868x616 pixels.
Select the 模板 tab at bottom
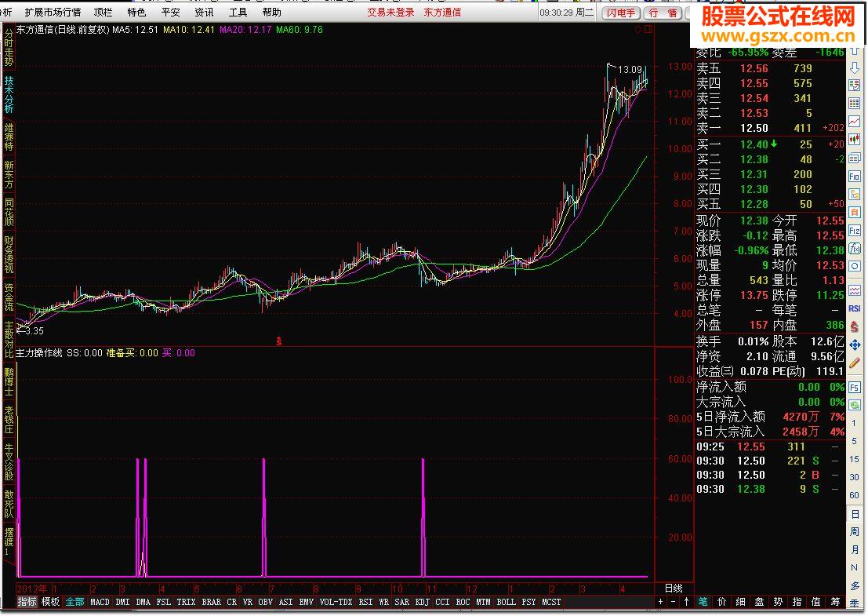[x=50, y=602]
